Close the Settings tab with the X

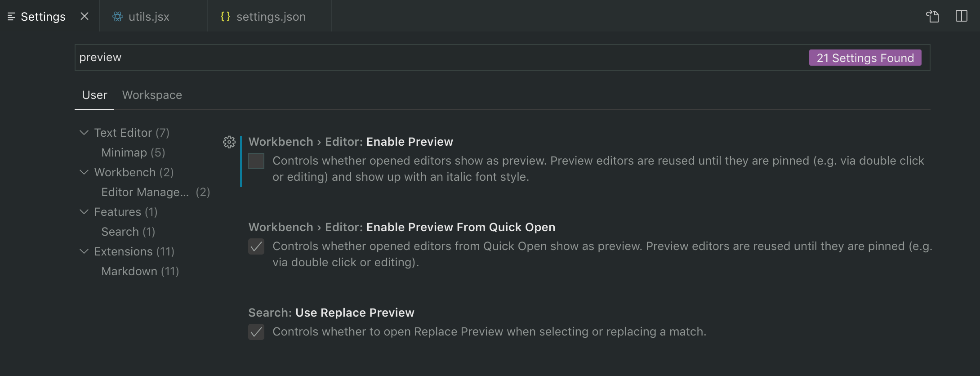tap(85, 16)
